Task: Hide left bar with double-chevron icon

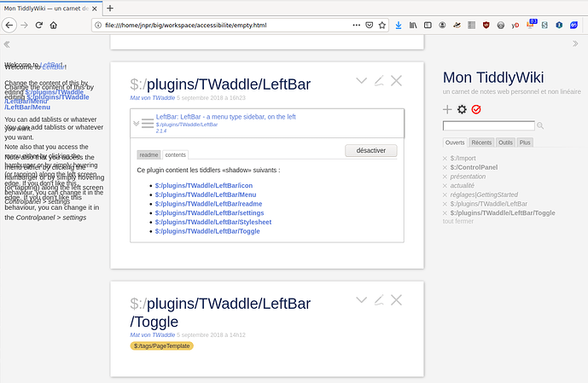Action: [x=7, y=44]
